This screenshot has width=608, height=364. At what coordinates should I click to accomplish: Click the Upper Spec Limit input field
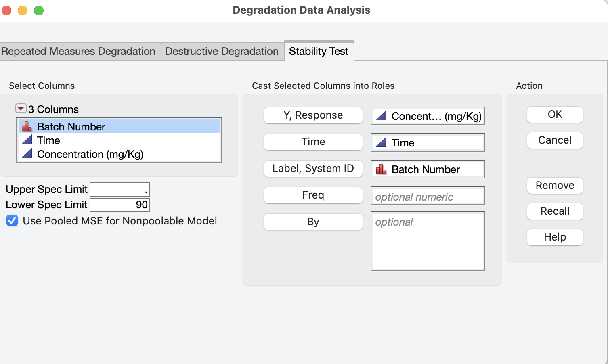point(120,189)
